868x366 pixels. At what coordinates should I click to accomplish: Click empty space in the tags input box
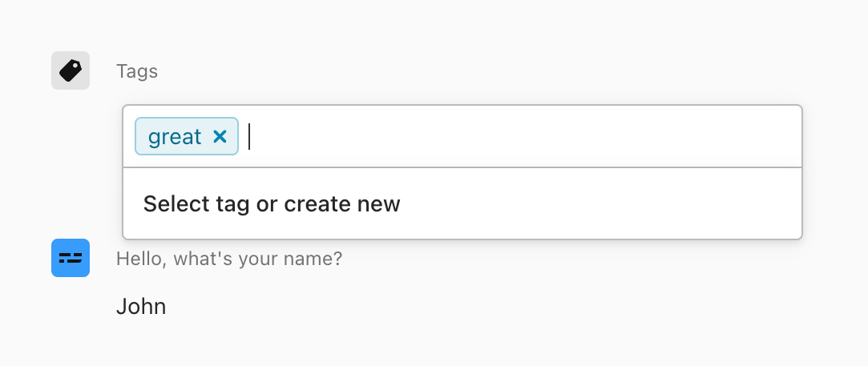pos(561,137)
